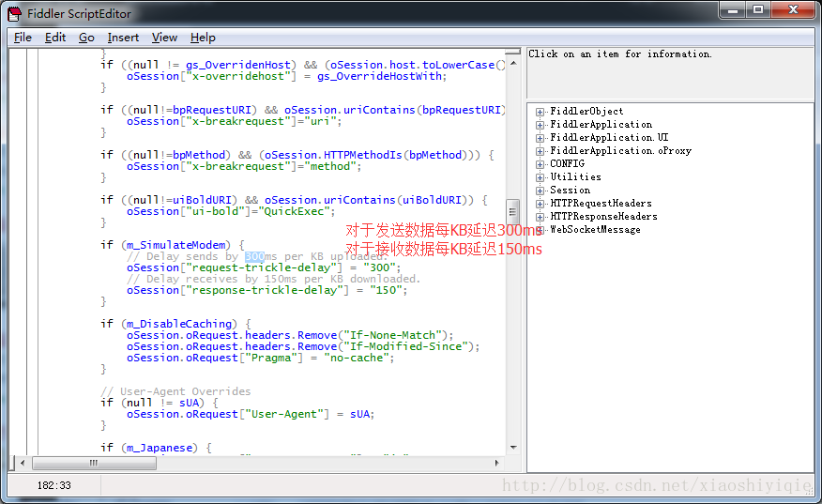Click the "User-Agent Overrides" comment line

(175, 391)
